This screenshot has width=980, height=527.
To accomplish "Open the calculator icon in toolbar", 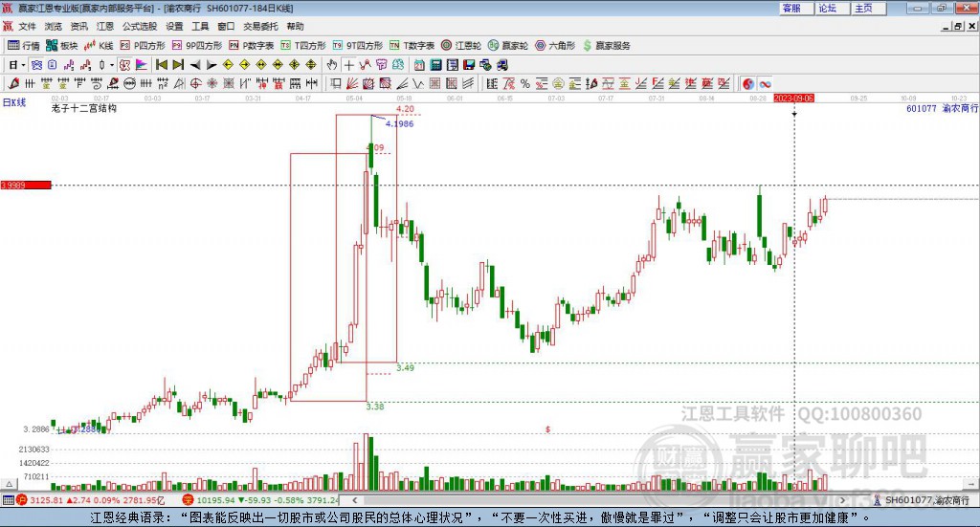I will pos(435,65).
